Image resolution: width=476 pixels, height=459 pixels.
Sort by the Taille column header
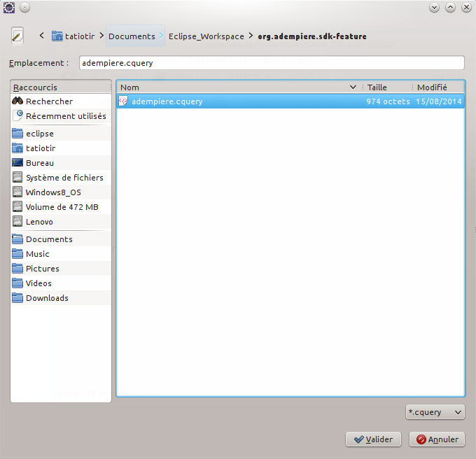(377, 87)
